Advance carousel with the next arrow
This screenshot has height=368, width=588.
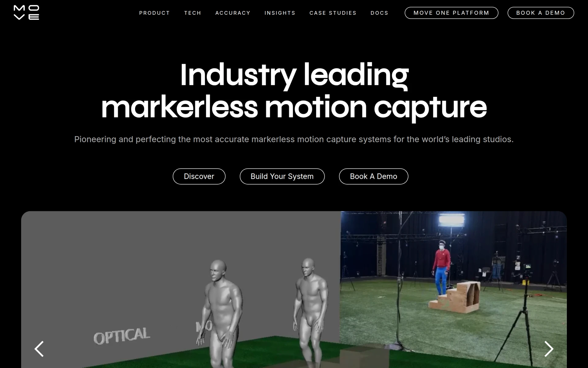(549, 349)
